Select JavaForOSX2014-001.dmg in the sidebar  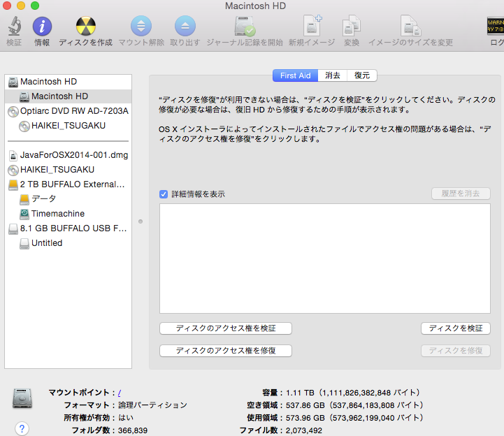74,155
